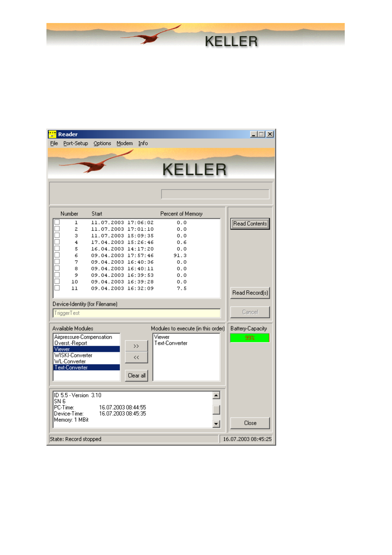Select Airpressure-Compensation in Available Modules
Image resolution: width=392 pixels, height=555 pixels.
coord(87,337)
